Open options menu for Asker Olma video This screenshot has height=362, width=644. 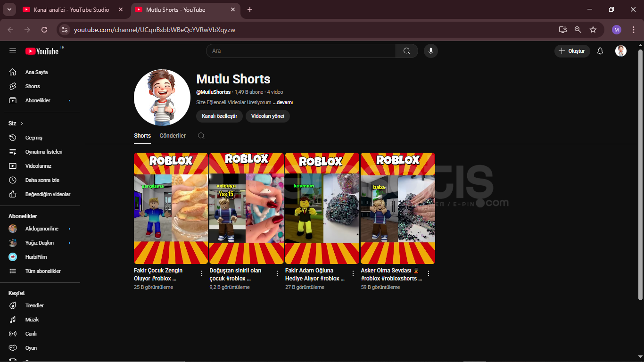(x=429, y=273)
